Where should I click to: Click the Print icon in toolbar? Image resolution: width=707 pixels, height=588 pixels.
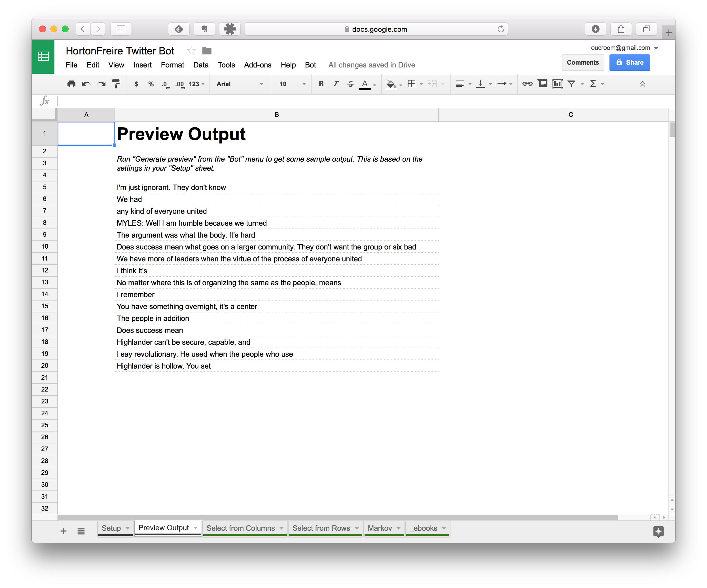(71, 84)
